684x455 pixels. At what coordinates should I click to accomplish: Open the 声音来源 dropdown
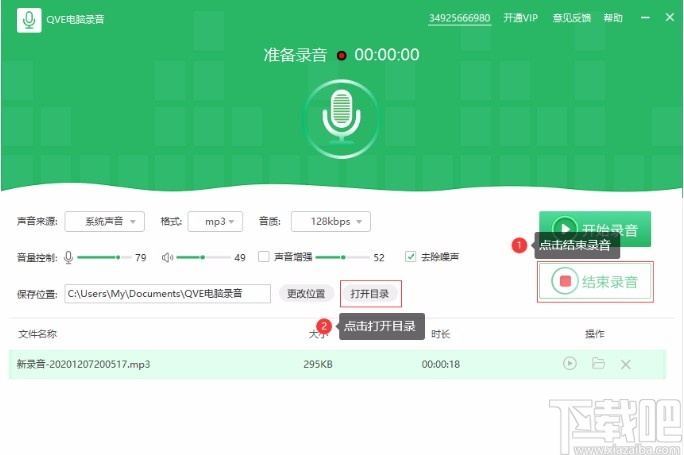coord(105,222)
